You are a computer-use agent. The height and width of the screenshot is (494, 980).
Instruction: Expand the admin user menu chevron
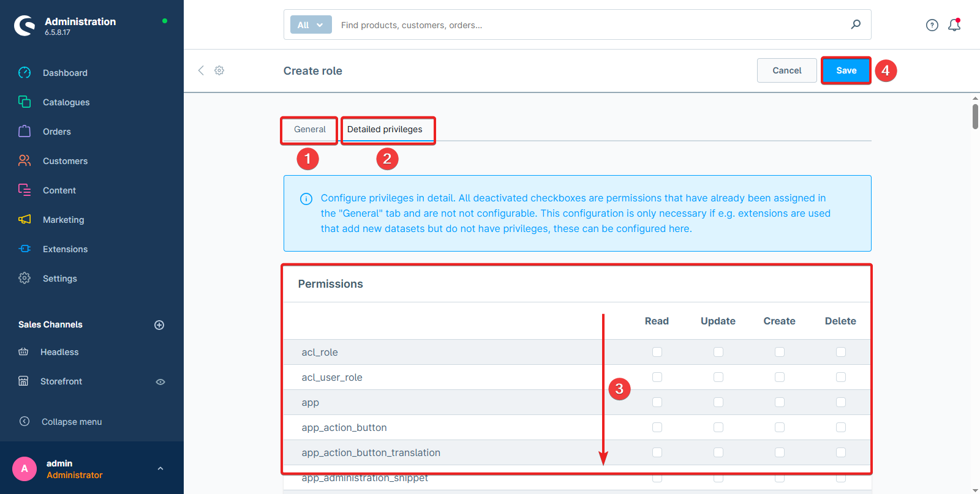tap(160, 469)
